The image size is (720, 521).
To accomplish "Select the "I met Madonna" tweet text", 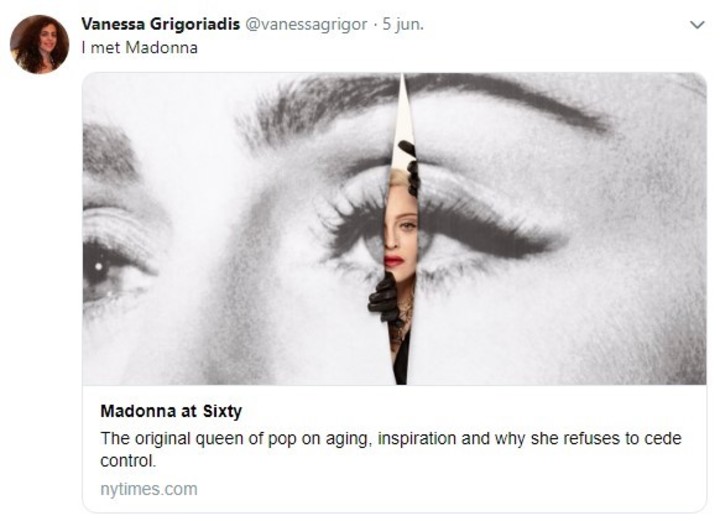I will click(140, 47).
